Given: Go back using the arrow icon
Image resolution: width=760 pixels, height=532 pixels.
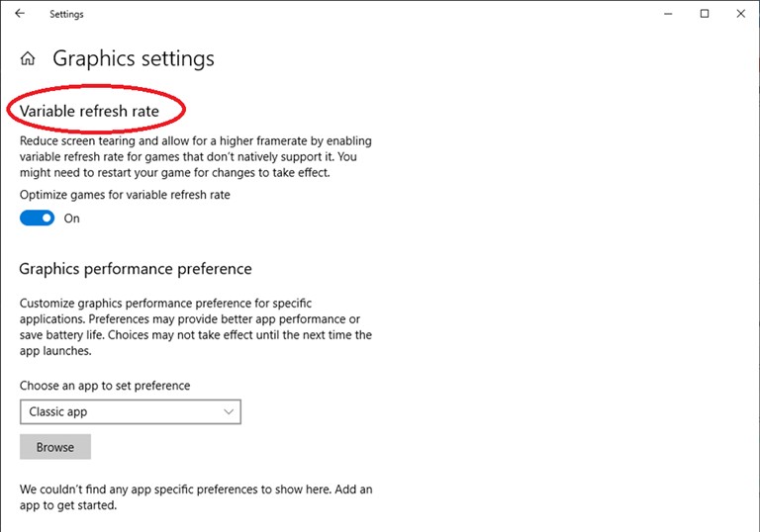Looking at the screenshot, I should pos(20,14).
